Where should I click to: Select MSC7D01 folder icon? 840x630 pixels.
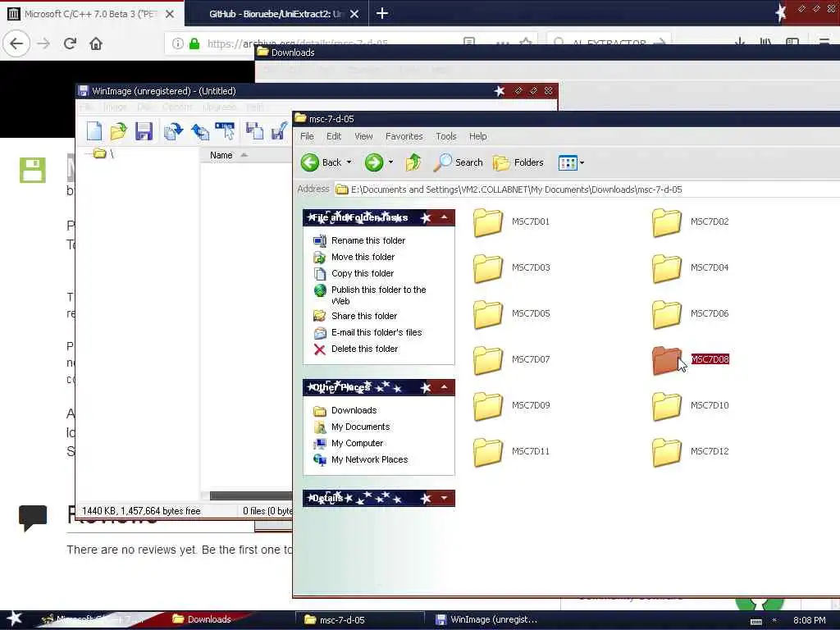488,221
